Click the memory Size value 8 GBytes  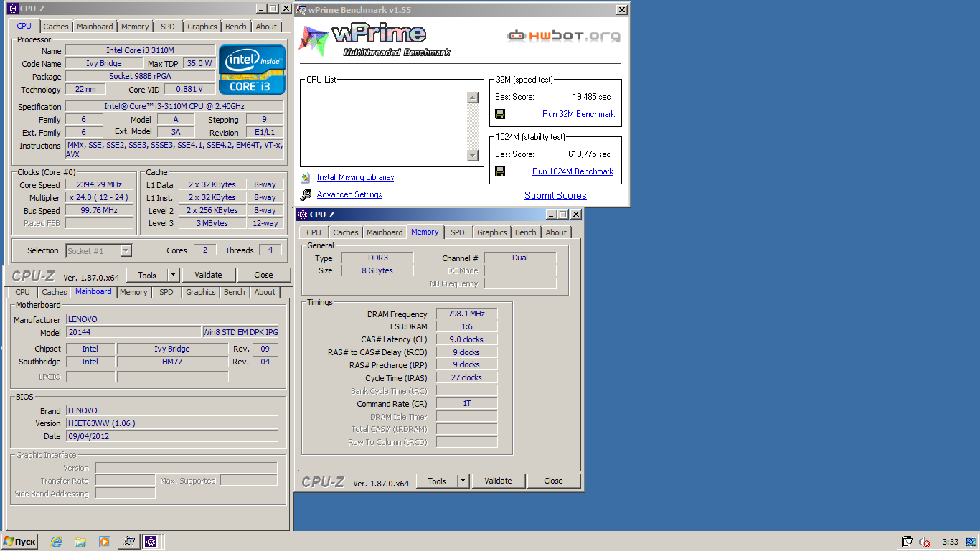[x=377, y=270]
